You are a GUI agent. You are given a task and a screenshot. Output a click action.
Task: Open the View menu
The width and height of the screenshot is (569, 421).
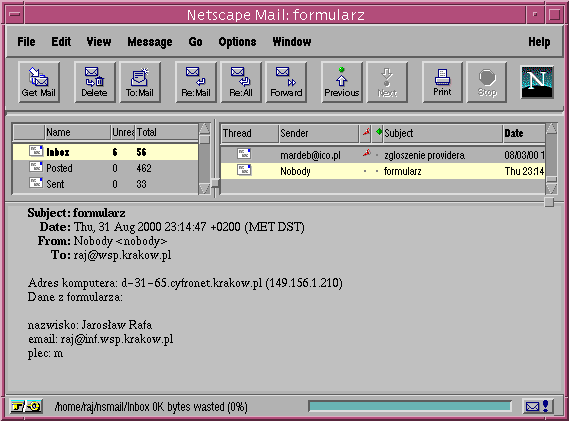[x=99, y=42]
